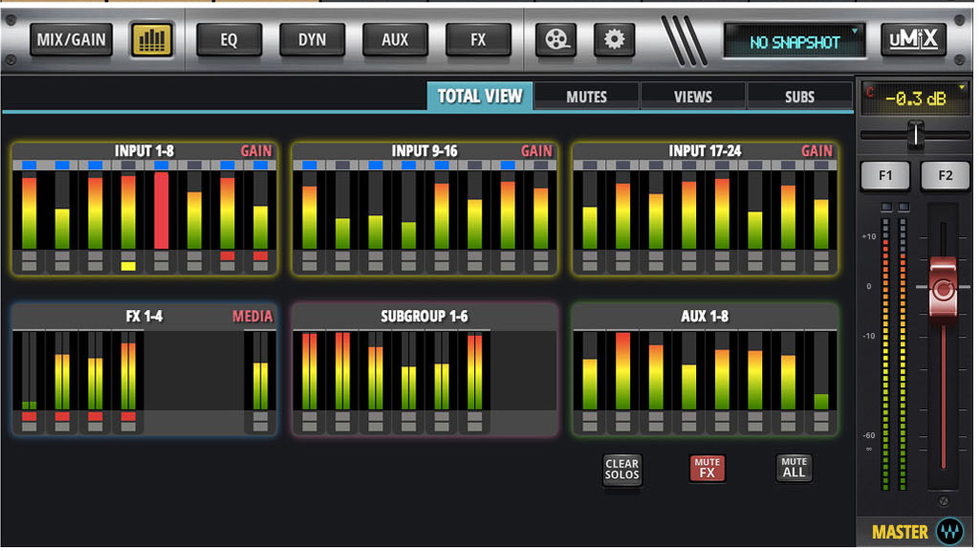Screen dimensions: 980x551
Task: Click the horizontal pan slider under dB readout
Action: (915, 135)
